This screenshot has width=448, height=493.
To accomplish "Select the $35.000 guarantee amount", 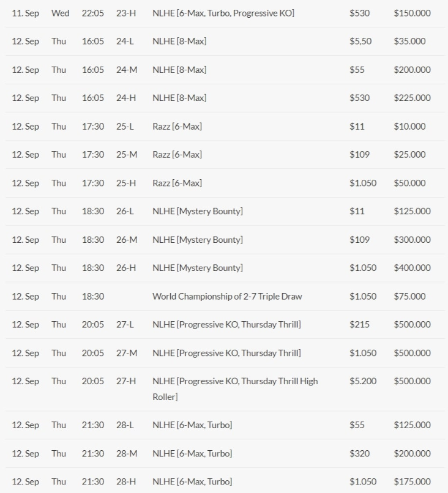I will [x=409, y=42].
